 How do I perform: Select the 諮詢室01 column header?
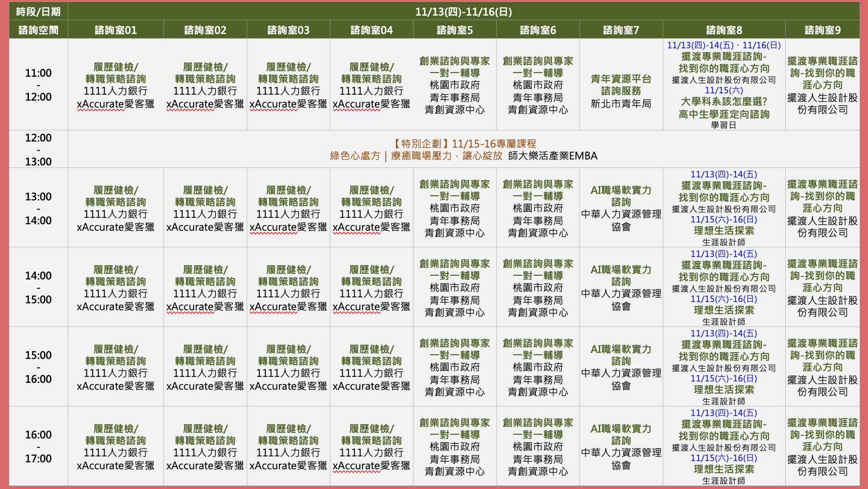pyautogui.click(x=116, y=30)
